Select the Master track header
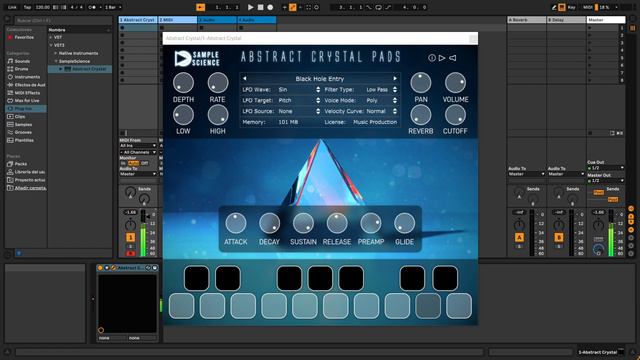Screen dimensions: 640x360 (x=606, y=20)
